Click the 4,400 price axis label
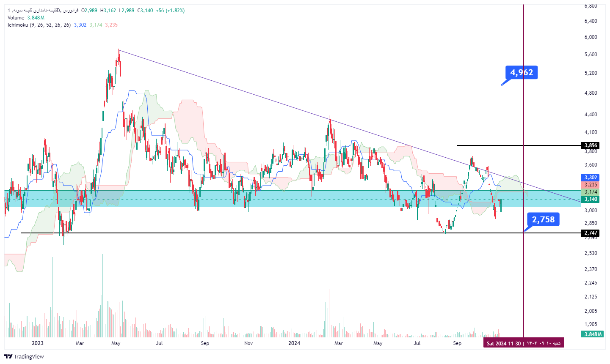Screen dimensions: 610x364 coord(591,115)
